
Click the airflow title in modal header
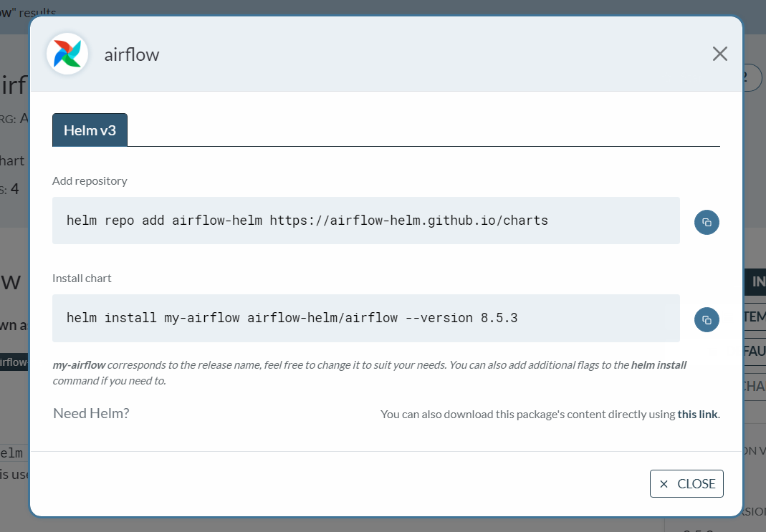tap(132, 54)
